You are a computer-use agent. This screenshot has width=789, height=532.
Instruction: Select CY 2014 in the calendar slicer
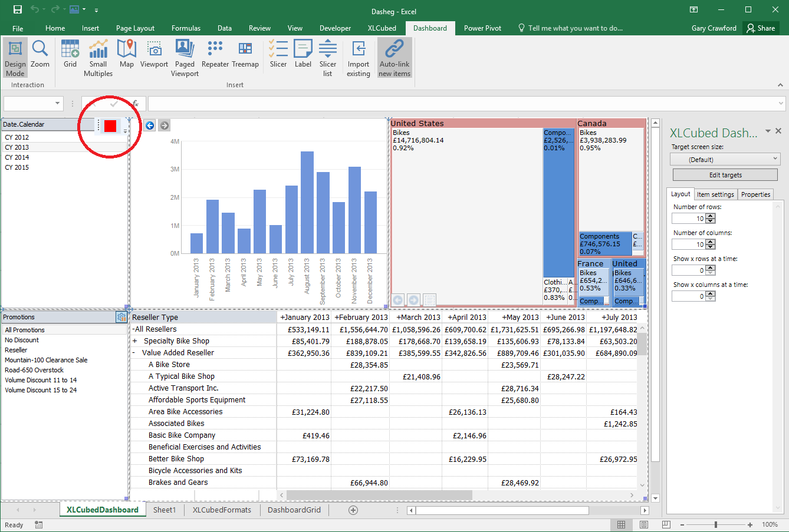pos(17,157)
